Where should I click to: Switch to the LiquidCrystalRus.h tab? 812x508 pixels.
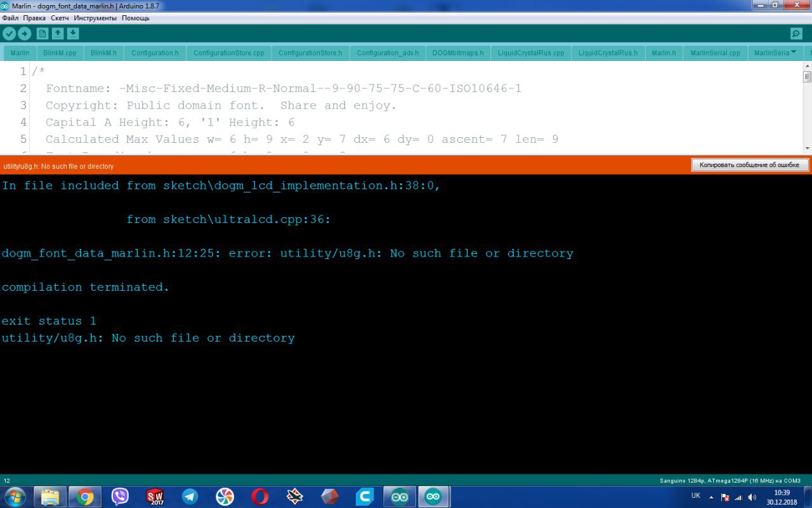(x=608, y=53)
